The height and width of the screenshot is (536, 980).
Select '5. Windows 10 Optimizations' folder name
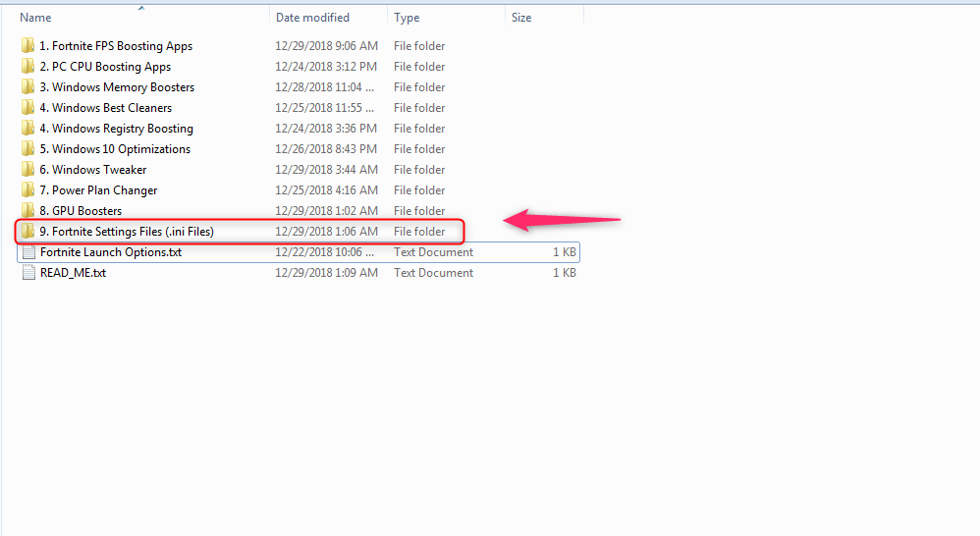pos(115,149)
